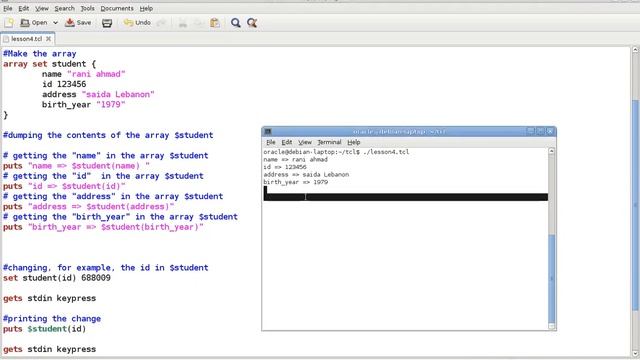Click 'name => rani ahmad' terminal output
The image size is (640, 360).
[x=296, y=160]
